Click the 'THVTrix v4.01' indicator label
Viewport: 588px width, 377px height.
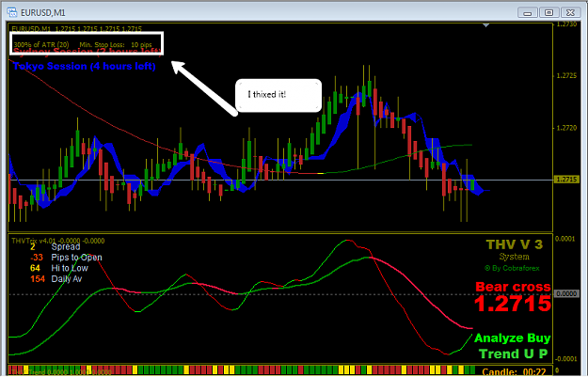[35, 241]
